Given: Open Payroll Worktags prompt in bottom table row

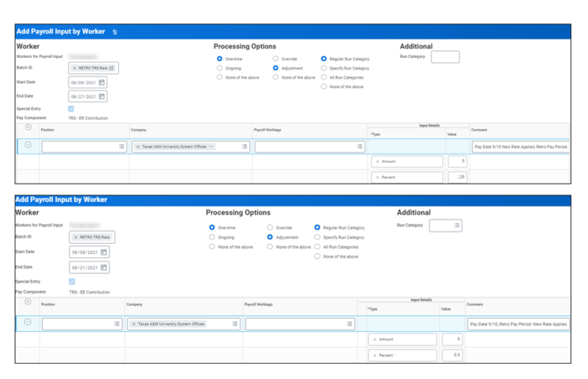Looking at the screenshot, I should coord(350,324).
